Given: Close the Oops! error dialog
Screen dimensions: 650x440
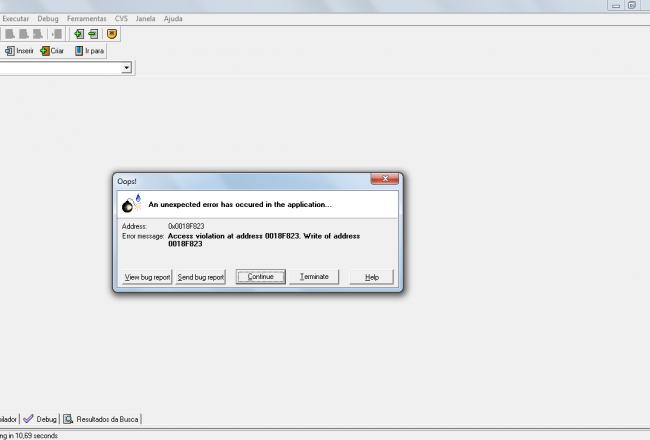Looking at the screenshot, I should point(385,179).
